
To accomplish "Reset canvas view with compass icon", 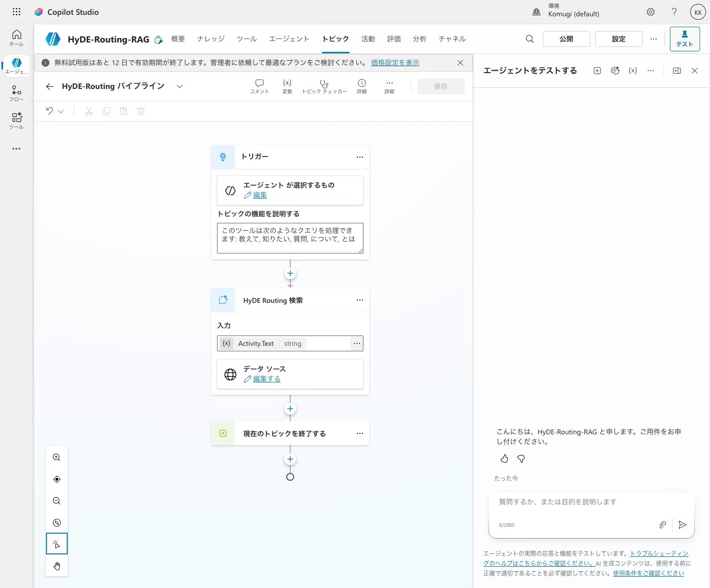I will coord(57,523).
